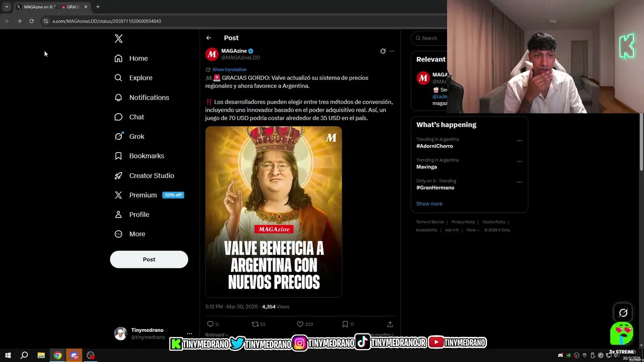Click the address bar URL

click(x=107, y=21)
